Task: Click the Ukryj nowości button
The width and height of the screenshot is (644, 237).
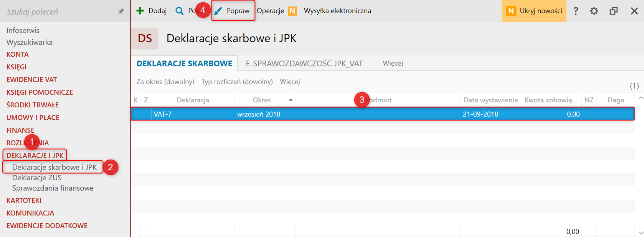Action: 534,11
